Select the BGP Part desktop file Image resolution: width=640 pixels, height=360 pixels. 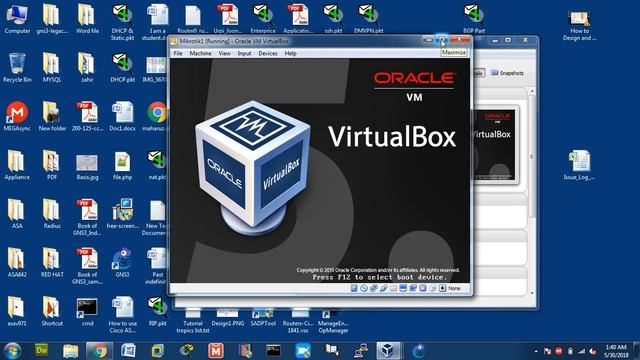click(474, 19)
